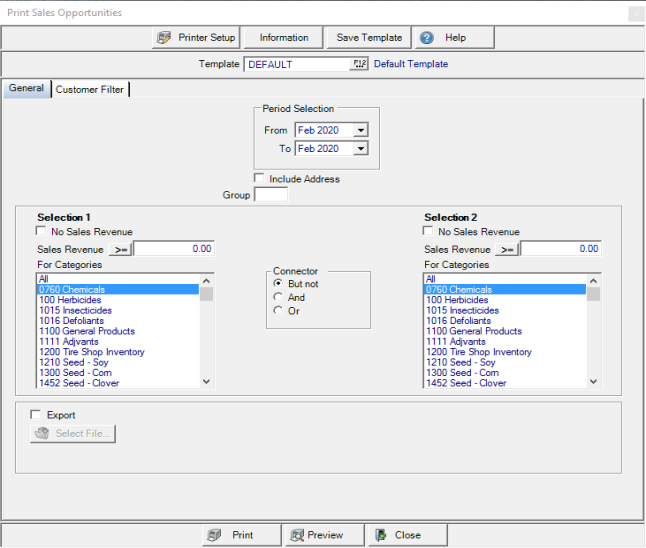Click the Information button
Screen dimensions: 646x548
pyautogui.click(x=284, y=38)
